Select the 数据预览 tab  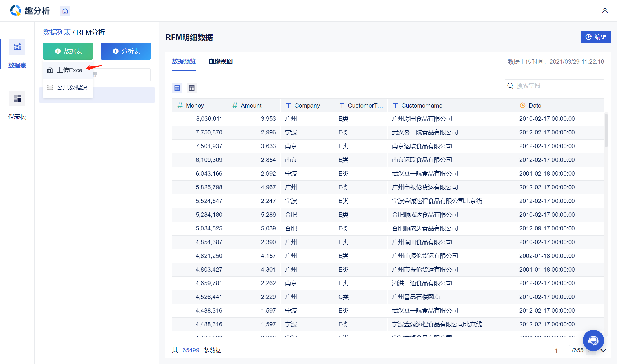click(x=184, y=61)
